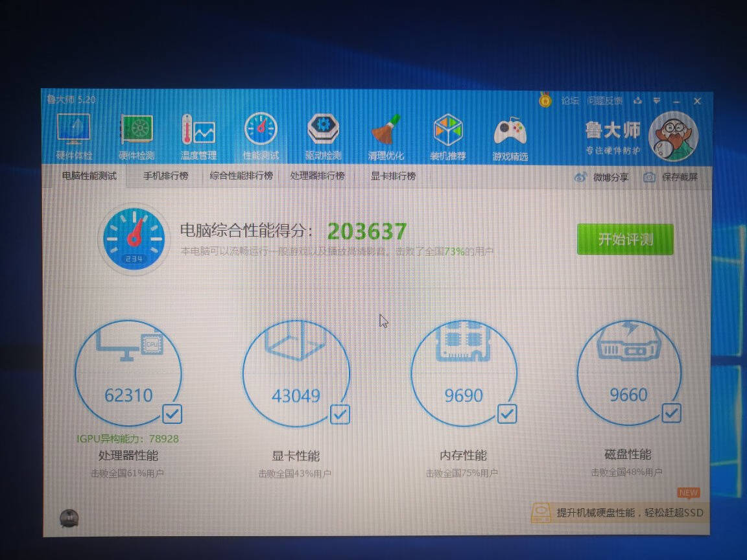Open 装机推荐 software recommendations
The height and width of the screenshot is (560, 747).
pos(448,137)
